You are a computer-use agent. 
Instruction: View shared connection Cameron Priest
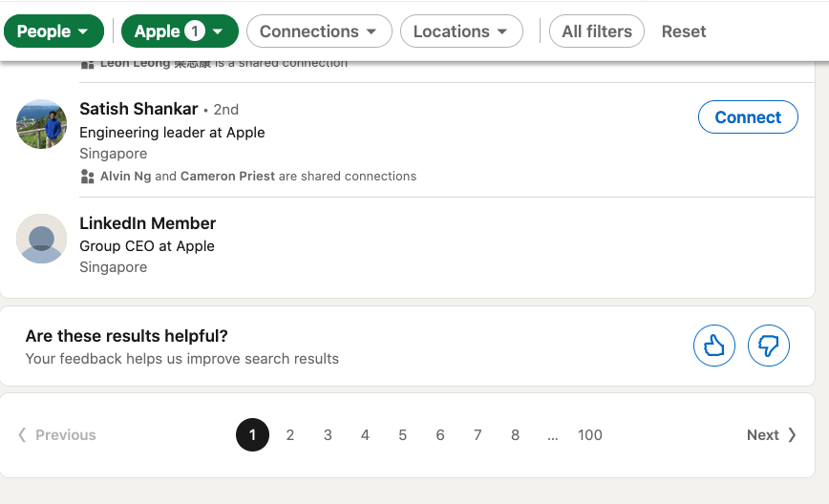pyautogui.click(x=227, y=176)
